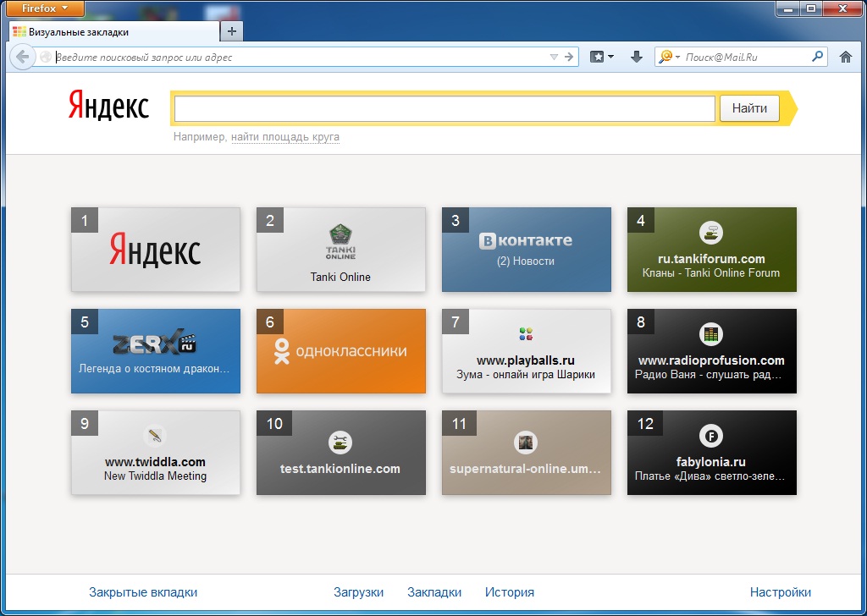Click the radioprofusion equalizer icon
Screen dimensions: 867x616
pyautogui.click(x=711, y=333)
